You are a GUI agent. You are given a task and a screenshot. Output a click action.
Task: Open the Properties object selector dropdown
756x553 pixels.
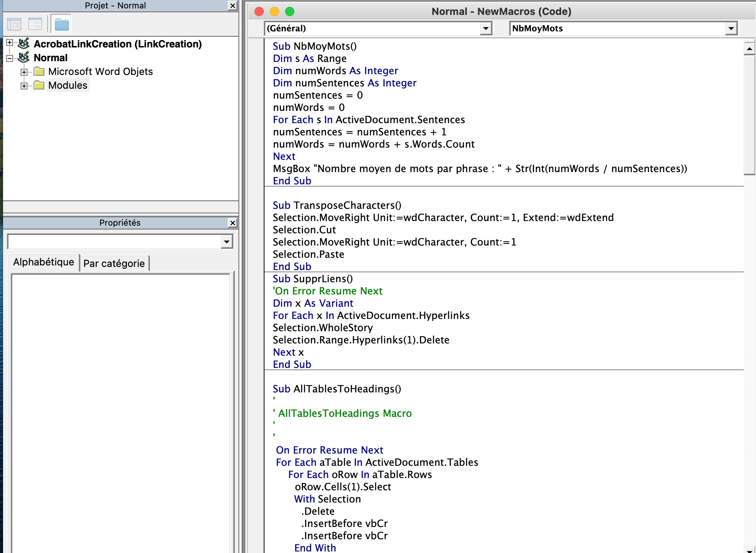click(x=227, y=242)
